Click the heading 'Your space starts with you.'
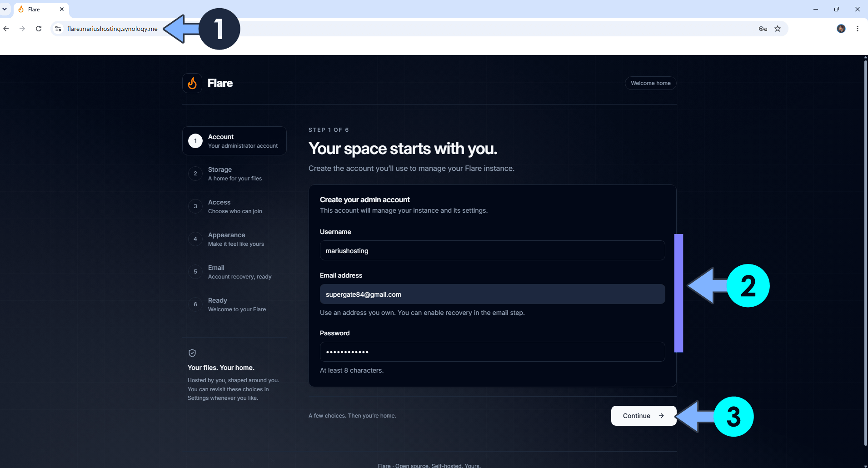Image resolution: width=868 pixels, height=468 pixels. click(403, 149)
